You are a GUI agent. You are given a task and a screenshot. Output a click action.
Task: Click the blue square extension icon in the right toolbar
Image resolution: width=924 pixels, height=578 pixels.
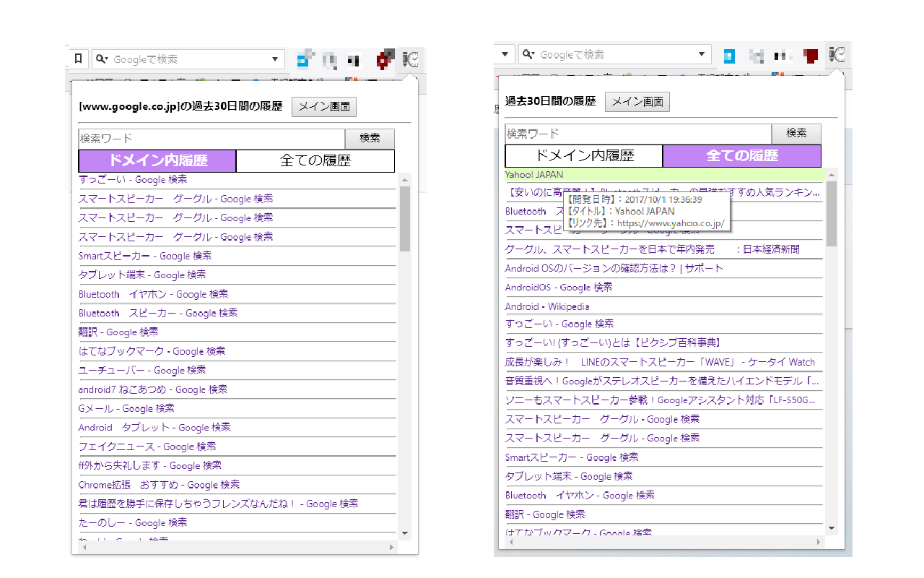coord(730,56)
